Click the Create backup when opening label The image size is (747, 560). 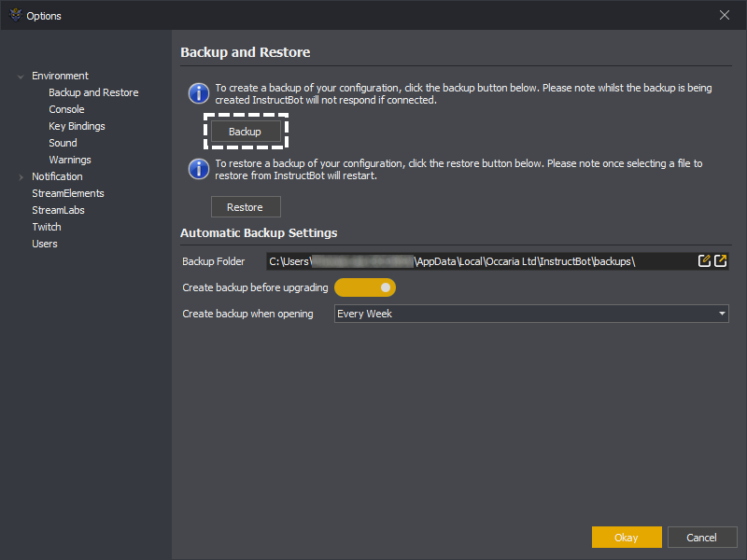(x=247, y=314)
